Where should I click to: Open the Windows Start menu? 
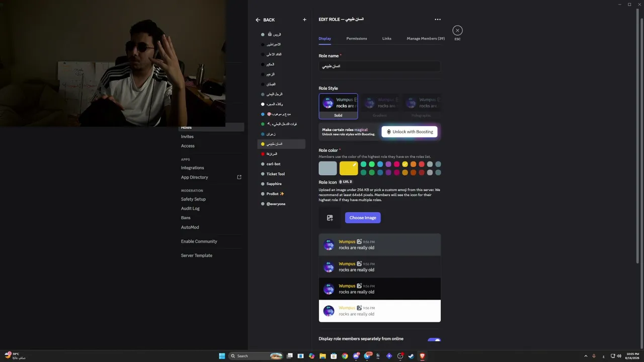click(x=222, y=356)
